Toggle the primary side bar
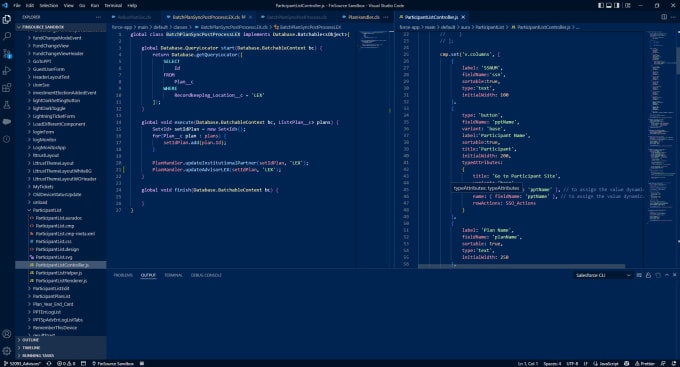This screenshot has height=367, width=680. tap(601, 6)
